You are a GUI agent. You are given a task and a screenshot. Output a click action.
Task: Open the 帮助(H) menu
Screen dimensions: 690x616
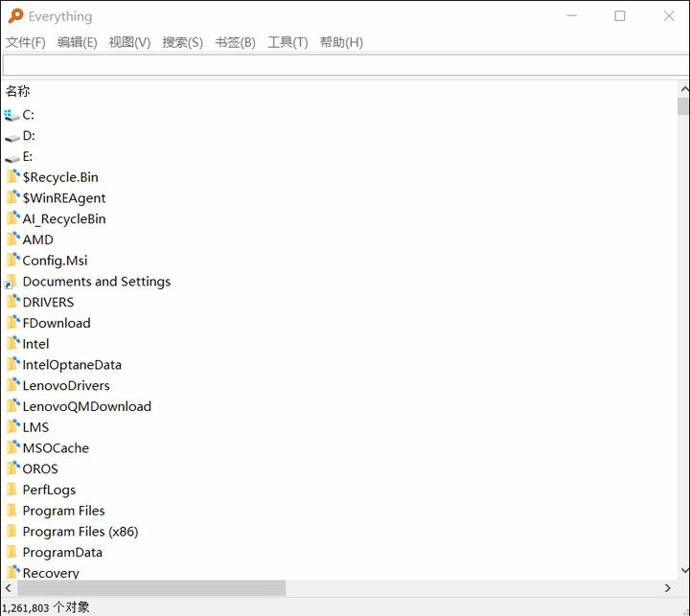coord(341,42)
